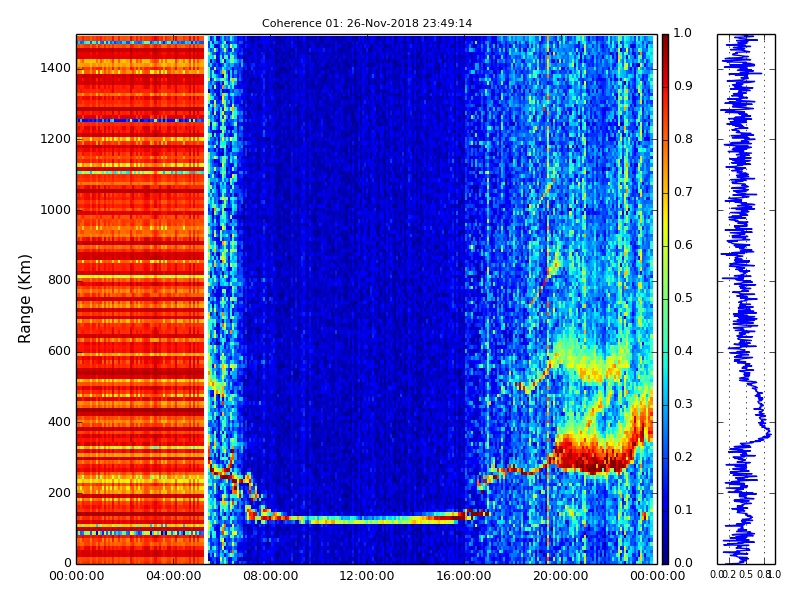800x600 pixels.
Task: Click the blue coherence profile line plot
Action: pos(745,299)
